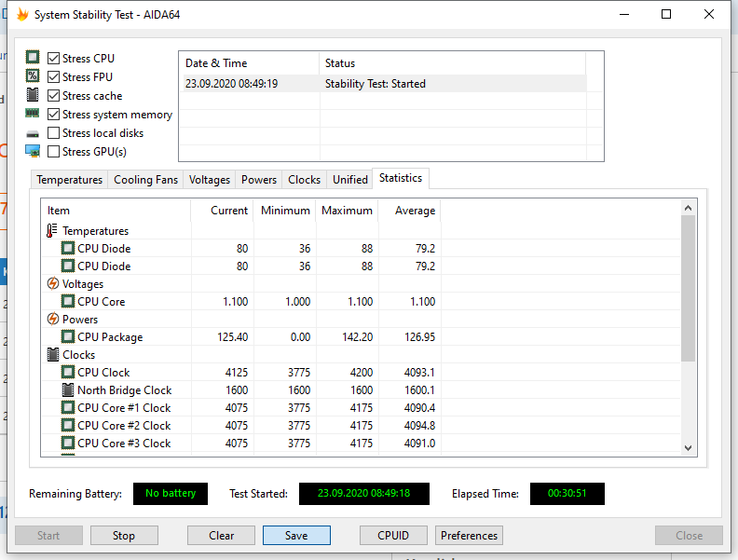The width and height of the screenshot is (738, 560).
Task: Click the CPU Package row icon
Action: click(68, 337)
